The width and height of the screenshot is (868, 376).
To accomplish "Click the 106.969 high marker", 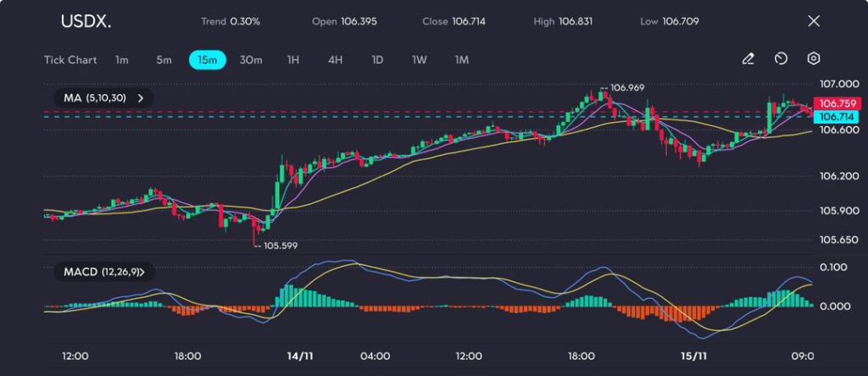I will tap(626, 87).
